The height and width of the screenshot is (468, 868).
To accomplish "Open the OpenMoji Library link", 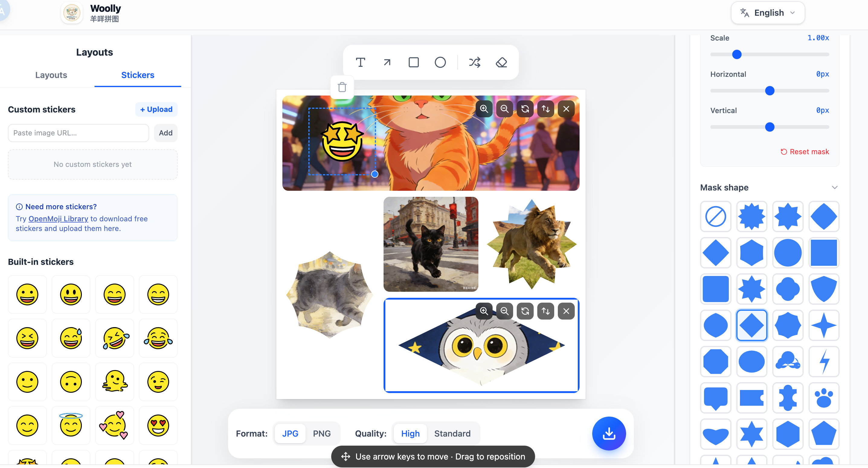I will (58, 219).
